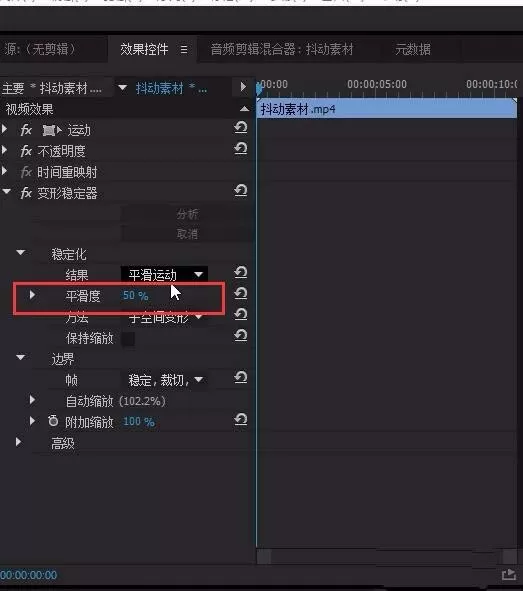Collapse the 稳定化 group
The image size is (523, 591).
point(21,252)
